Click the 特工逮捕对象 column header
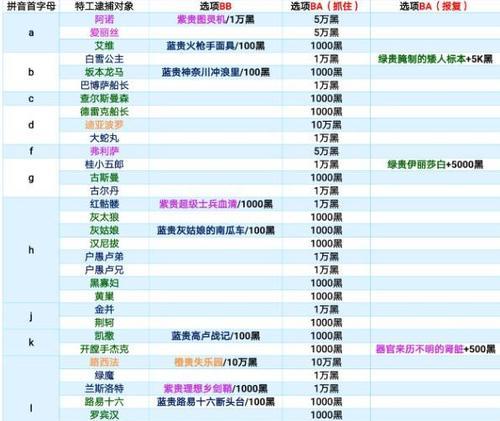 tap(104, 6)
